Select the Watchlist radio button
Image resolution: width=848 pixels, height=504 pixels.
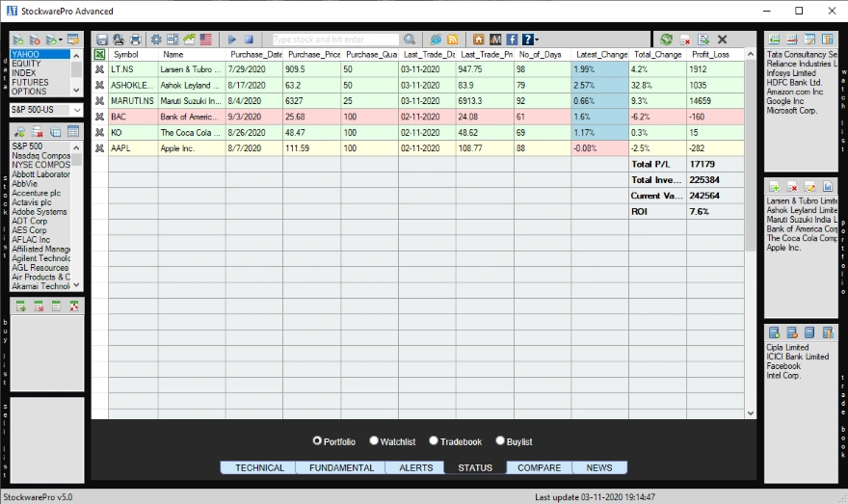[374, 441]
